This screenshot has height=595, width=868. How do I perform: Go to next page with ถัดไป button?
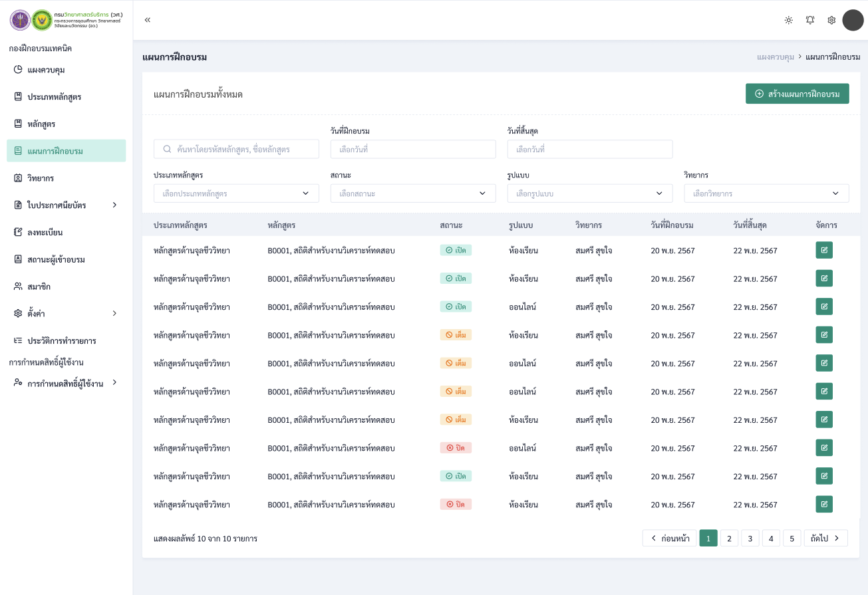[x=825, y=538]
